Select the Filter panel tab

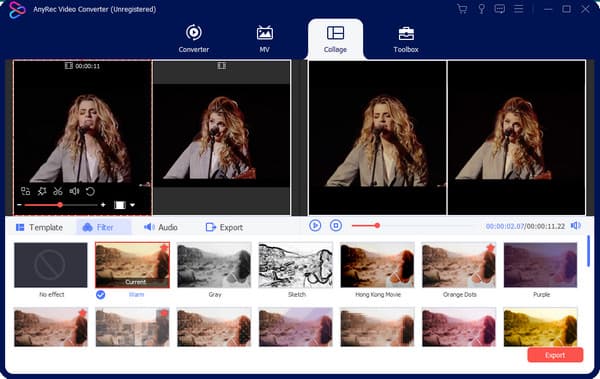(104, 227)
